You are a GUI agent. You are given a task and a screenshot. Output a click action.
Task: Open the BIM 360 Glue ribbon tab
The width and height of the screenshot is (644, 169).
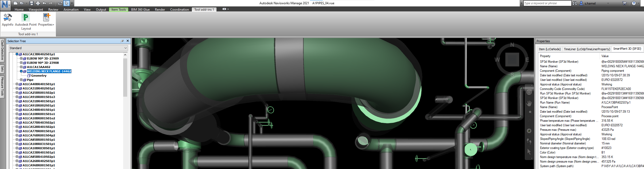(x=140, y=9)
